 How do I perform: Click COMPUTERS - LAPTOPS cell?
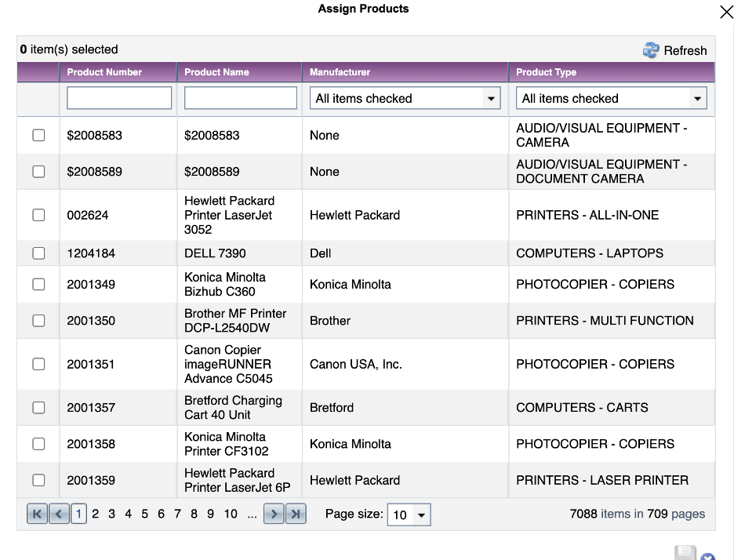[590, 253]
